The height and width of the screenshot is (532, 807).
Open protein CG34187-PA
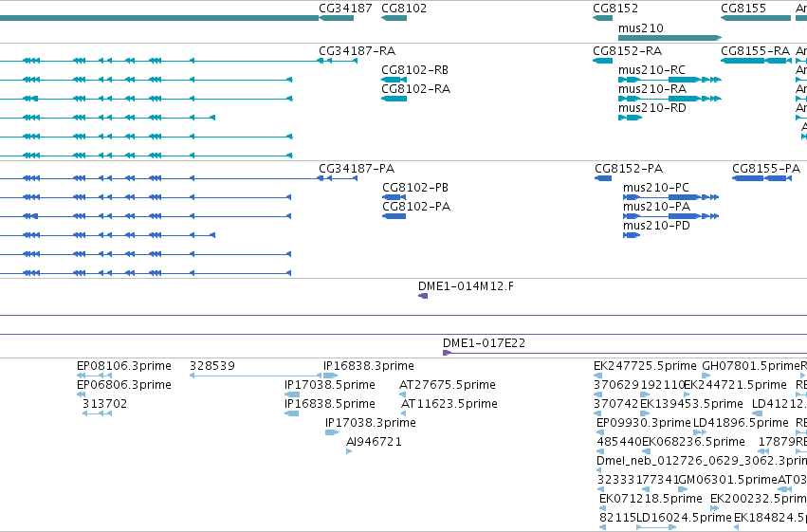pos(357,169)
